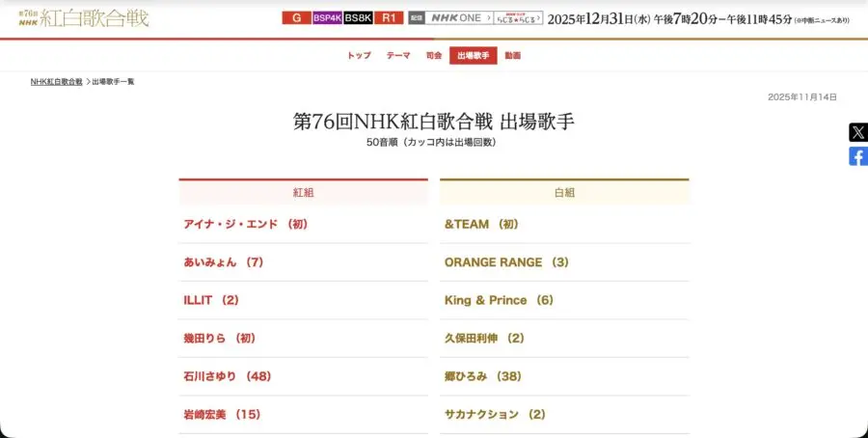
Task: Open the アイナ・ジ・エンド artist entry
Action: (x=245, y=224)
